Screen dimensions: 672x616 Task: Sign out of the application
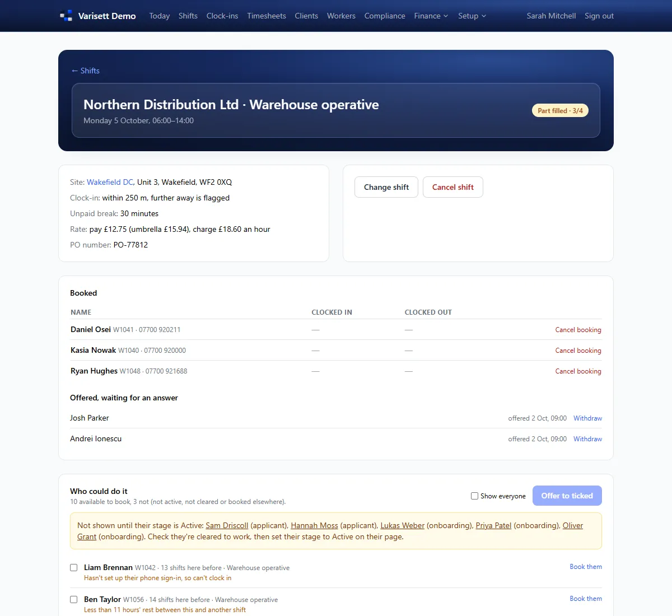(599, 16)
